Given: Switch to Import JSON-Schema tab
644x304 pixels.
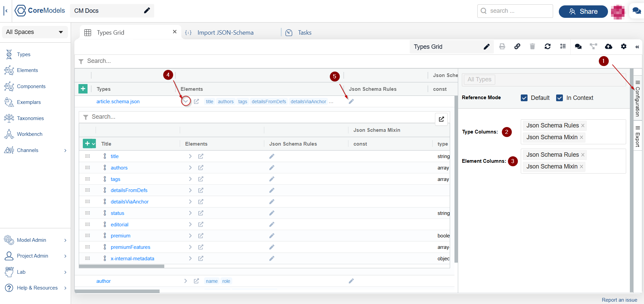Looking at the screenshot, I should click(x=225, y=33).
